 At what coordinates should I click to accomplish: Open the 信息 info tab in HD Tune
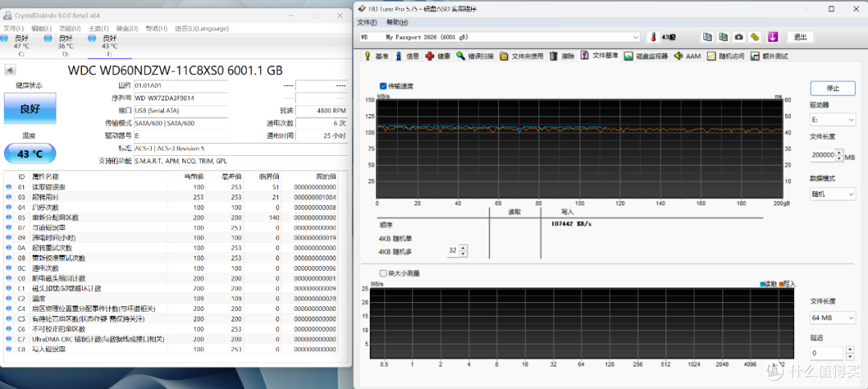[x=408, y=56]
